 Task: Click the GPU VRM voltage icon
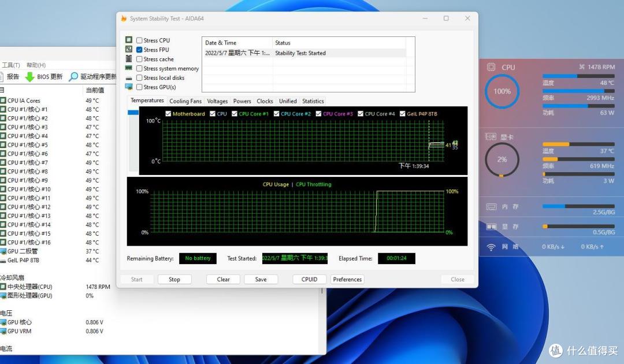(x=3, y=331)
